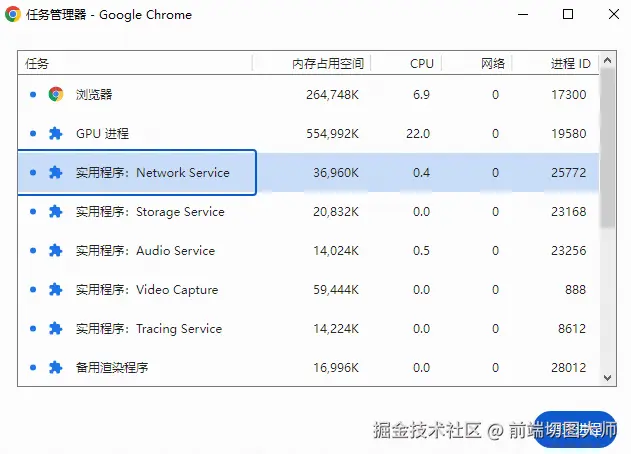
Task: Click process ID 19580
Action: (568, 133)
